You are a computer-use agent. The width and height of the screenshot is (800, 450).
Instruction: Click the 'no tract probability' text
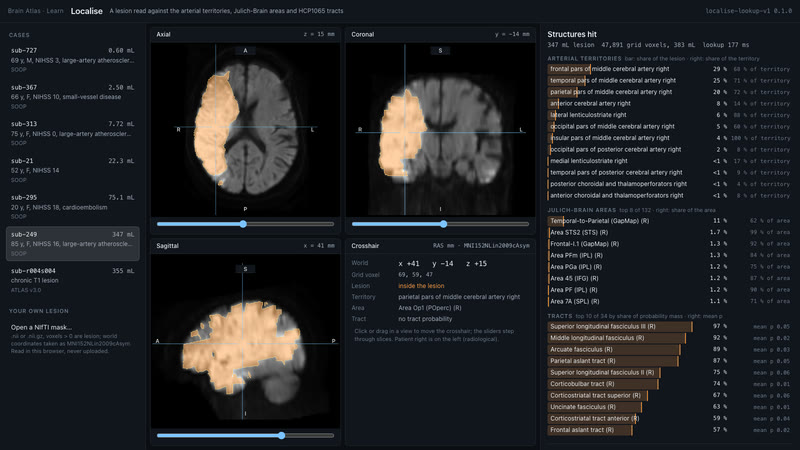425,319
